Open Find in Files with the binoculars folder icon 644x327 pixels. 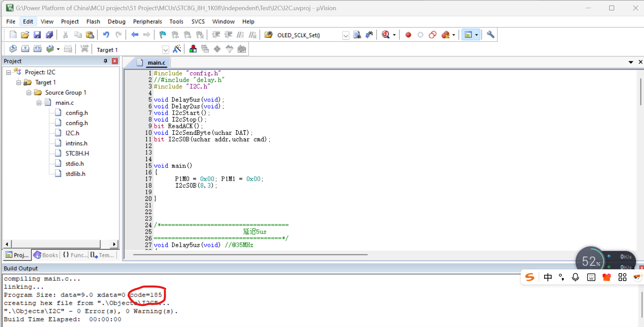(268, 35)
